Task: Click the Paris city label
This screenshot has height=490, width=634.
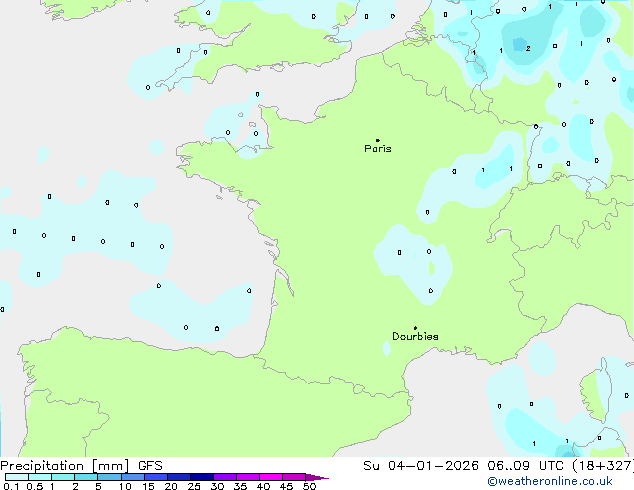Action: point(378,149)
